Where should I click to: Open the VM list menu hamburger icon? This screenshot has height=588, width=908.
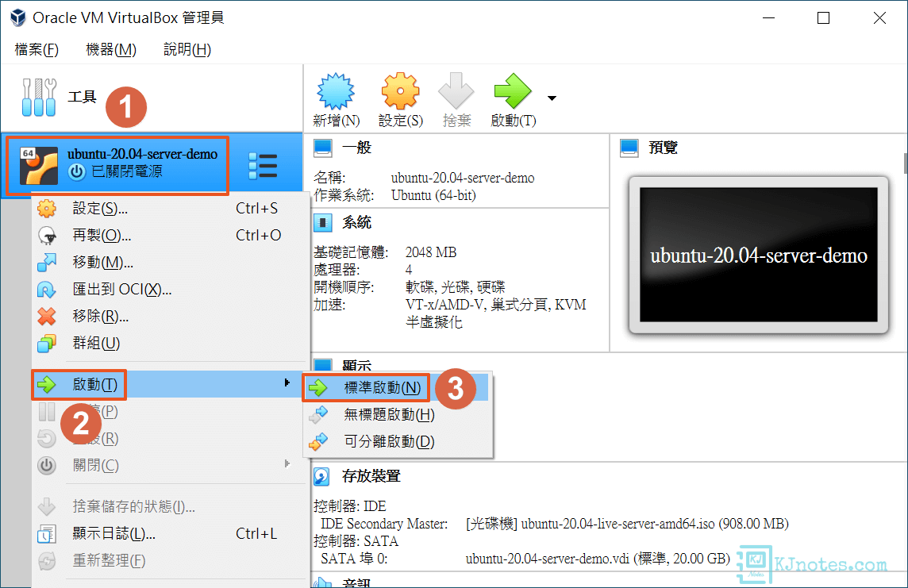pyautogui.click(x=263, y=166)
